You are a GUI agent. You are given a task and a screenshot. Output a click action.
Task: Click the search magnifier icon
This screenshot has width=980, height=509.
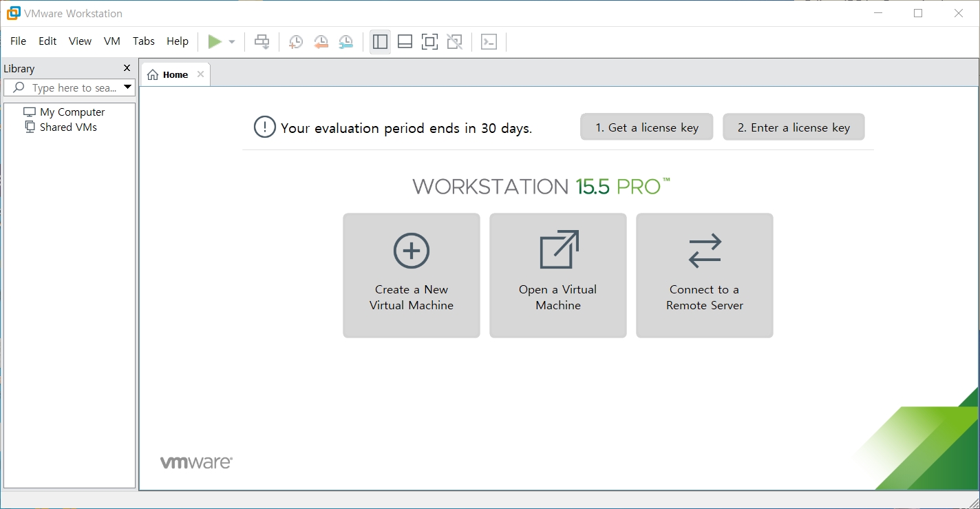19,87
